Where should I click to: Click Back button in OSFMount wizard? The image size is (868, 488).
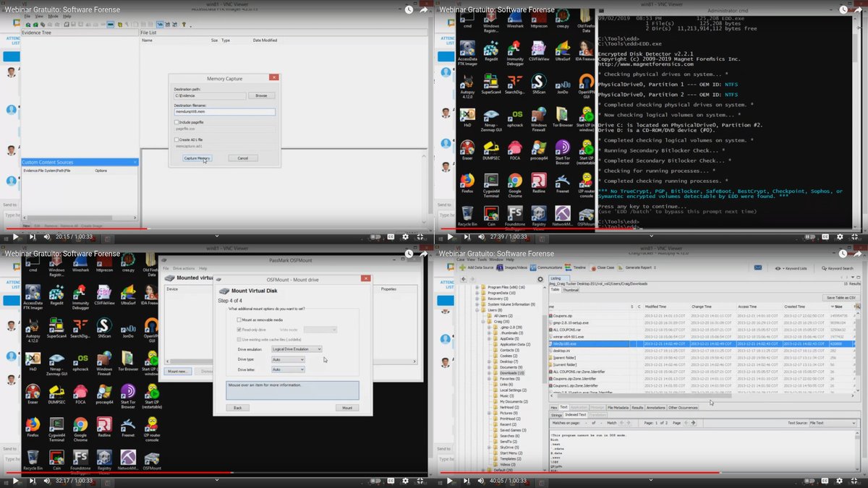tap(237, 408)
